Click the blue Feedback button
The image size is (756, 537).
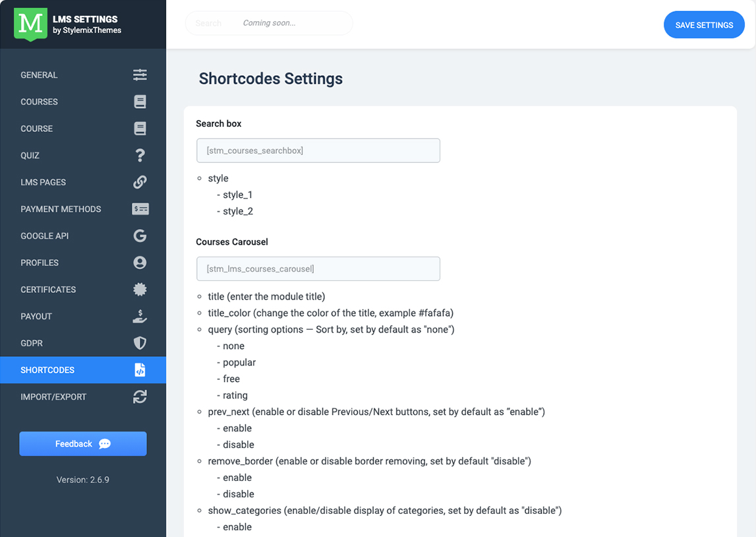[83, 444]
